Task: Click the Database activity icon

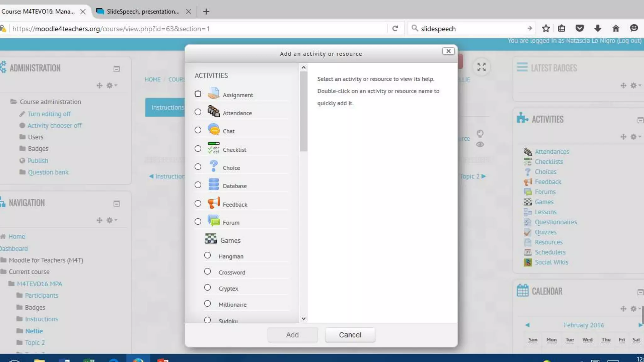Action: tap(214, 184)
